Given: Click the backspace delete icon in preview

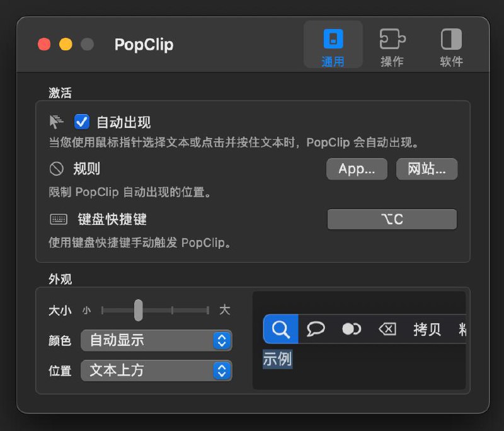Looking at the screenshot, I should coord(387,329).
